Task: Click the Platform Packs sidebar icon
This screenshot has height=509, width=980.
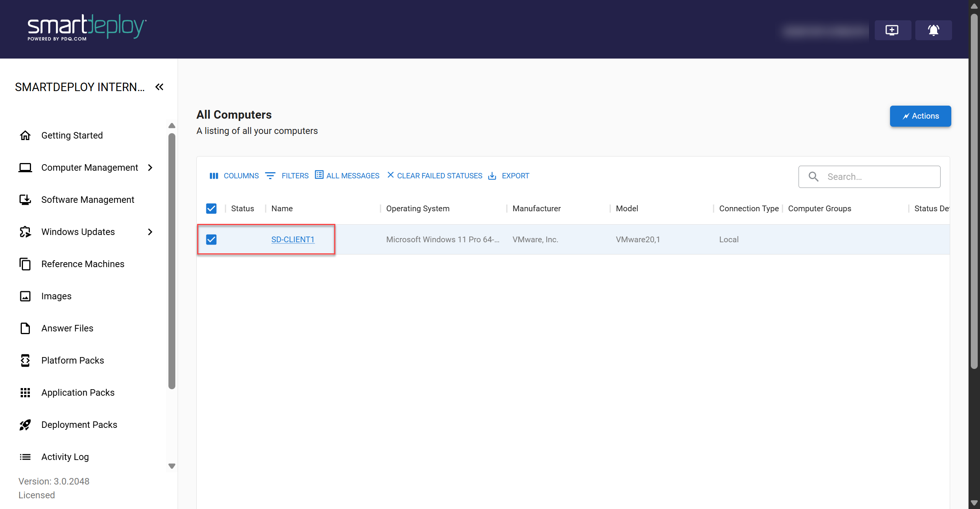Action: coord(25,361)
